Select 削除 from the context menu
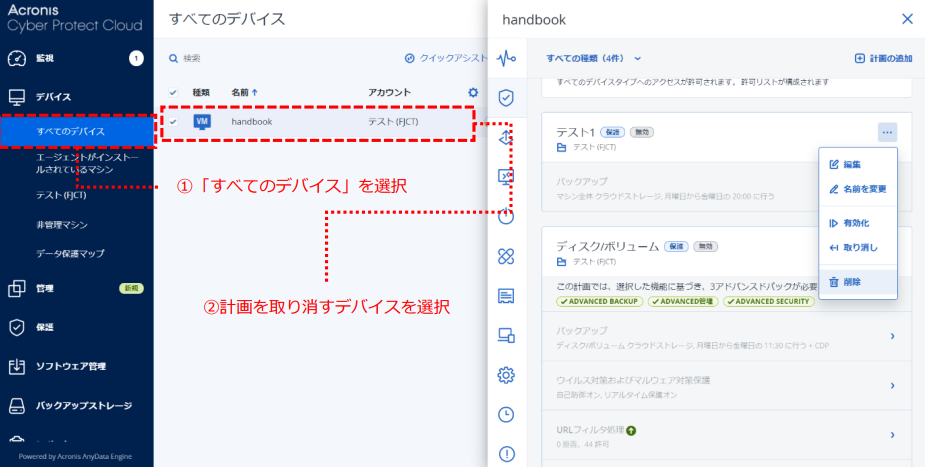This screenshot has height=470, width=925. pyautogui.click(x=850, y=283)
